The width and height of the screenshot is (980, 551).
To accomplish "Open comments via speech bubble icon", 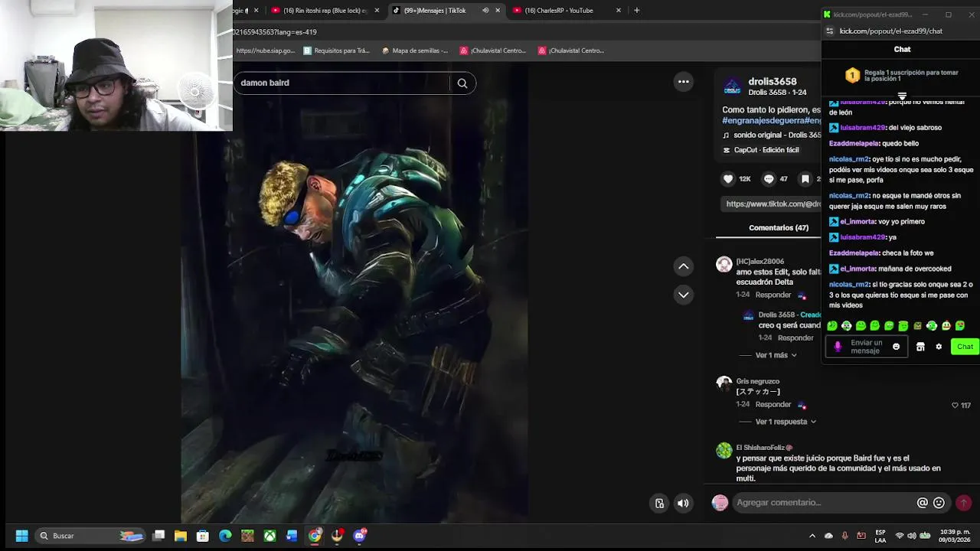I will [769, 179].
